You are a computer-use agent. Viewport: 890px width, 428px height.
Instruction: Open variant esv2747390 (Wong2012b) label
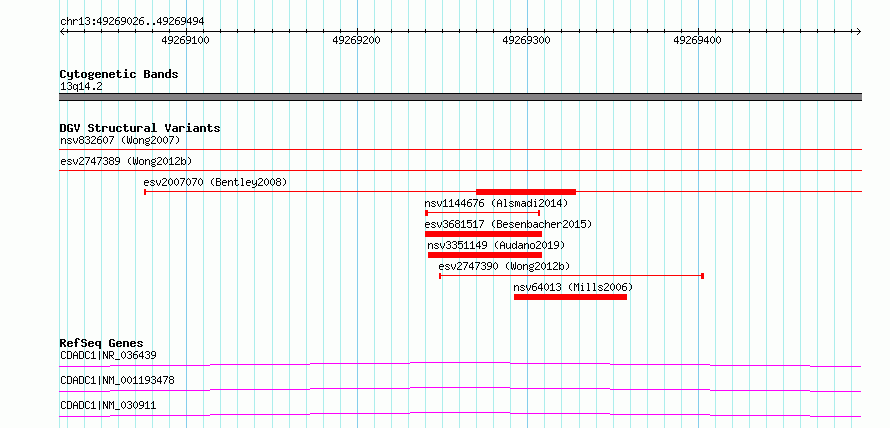click(x=504, y=266)
